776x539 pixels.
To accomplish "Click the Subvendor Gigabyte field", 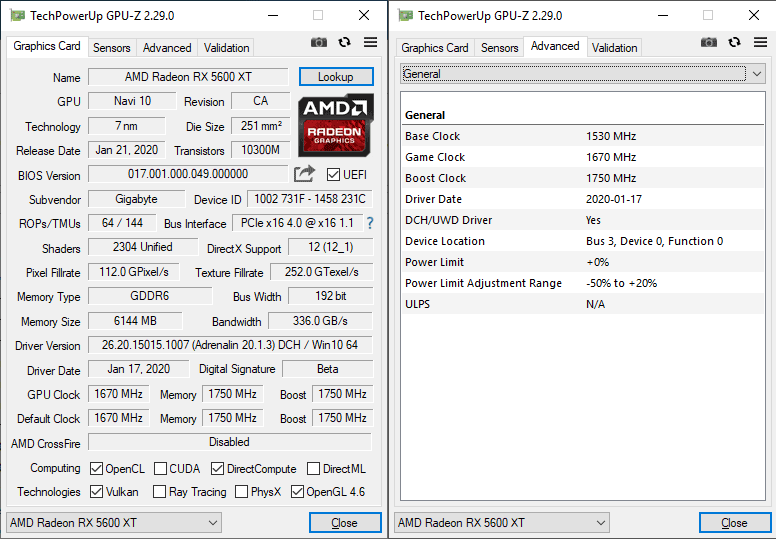I will pyautogui.click(x=137, y=199).
